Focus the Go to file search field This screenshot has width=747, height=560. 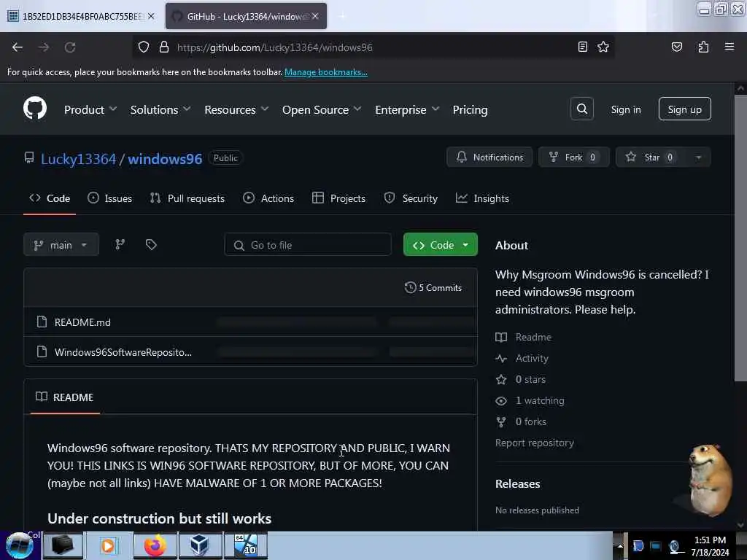308,245
